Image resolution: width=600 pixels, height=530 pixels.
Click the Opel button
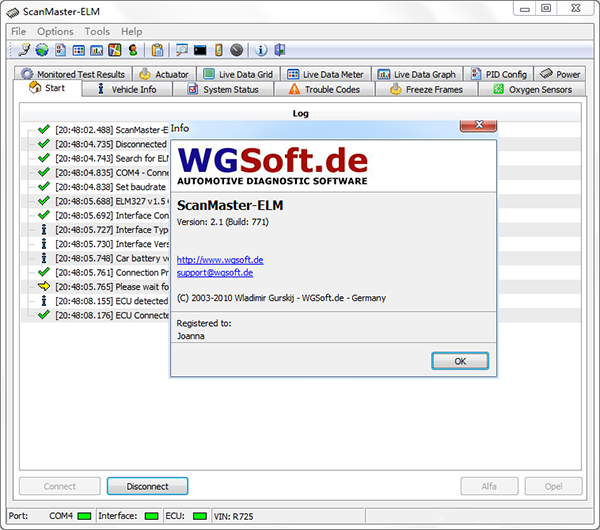[x=553, y=486]
